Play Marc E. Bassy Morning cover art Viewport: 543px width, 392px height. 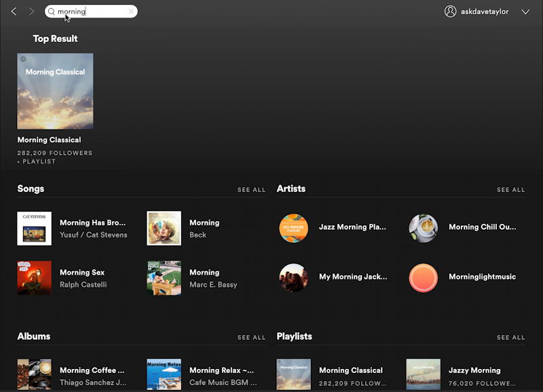tap(164, 278)
